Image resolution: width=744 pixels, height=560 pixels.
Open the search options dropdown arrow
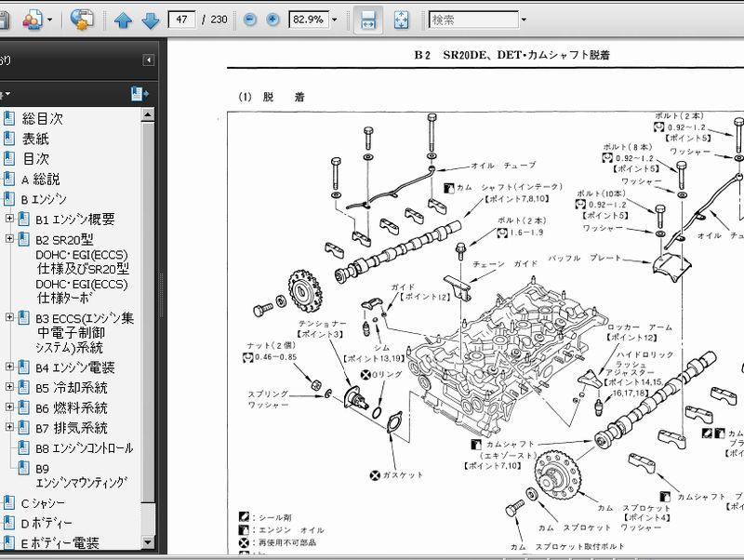(x=524, y=20)
